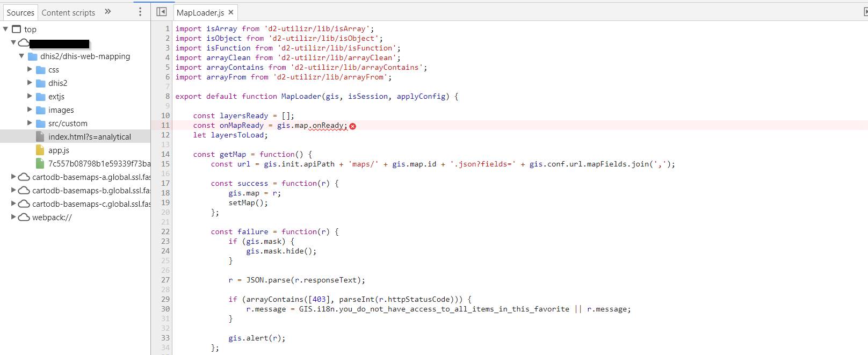Screen dimensions: 868x355
Task: Click 'JSON.parse' on line 27
Action: tap(269, 280)
